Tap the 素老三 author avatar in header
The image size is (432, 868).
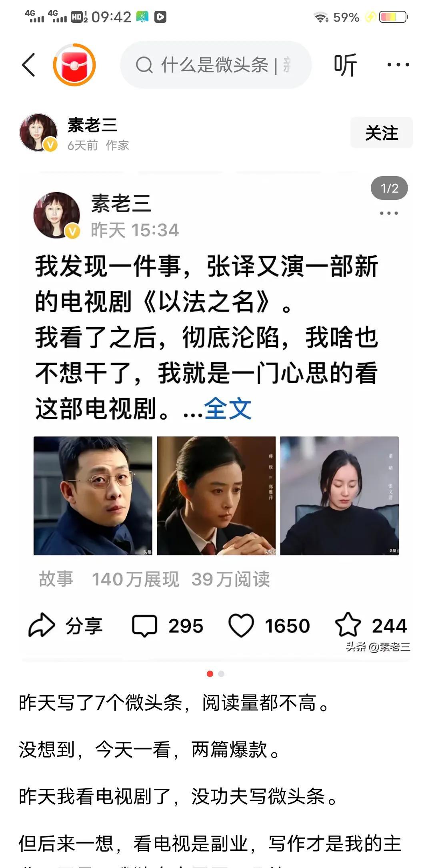point(39,133)
